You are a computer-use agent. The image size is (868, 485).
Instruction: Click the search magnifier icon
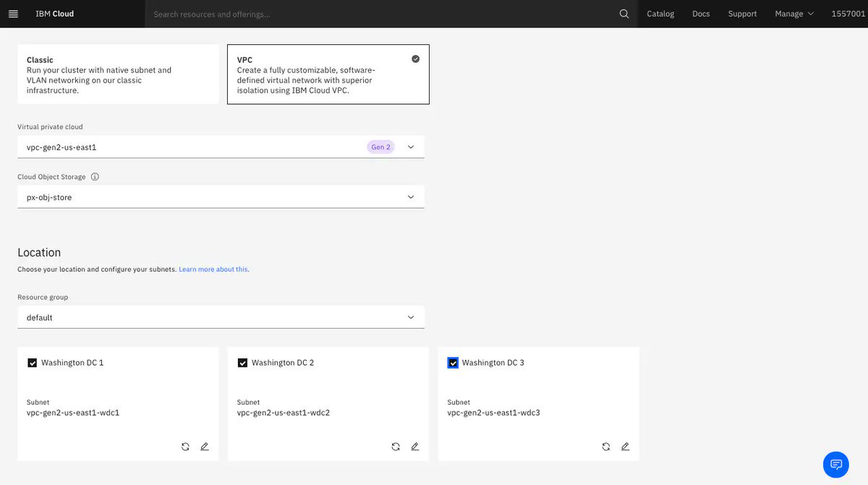pyautogui.click(x=624, y=14)
